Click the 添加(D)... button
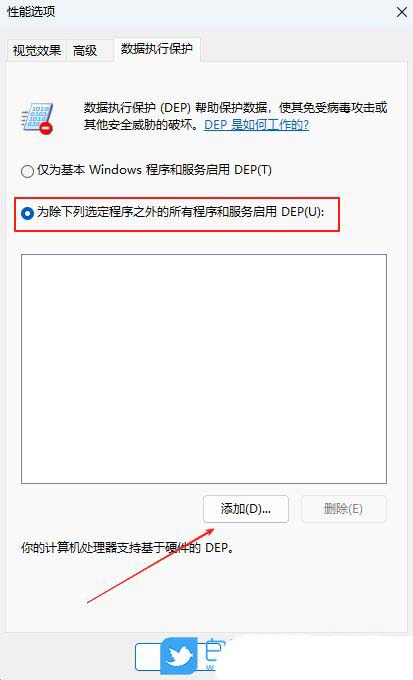The image size is (413, 680). [x=246, y=509]
